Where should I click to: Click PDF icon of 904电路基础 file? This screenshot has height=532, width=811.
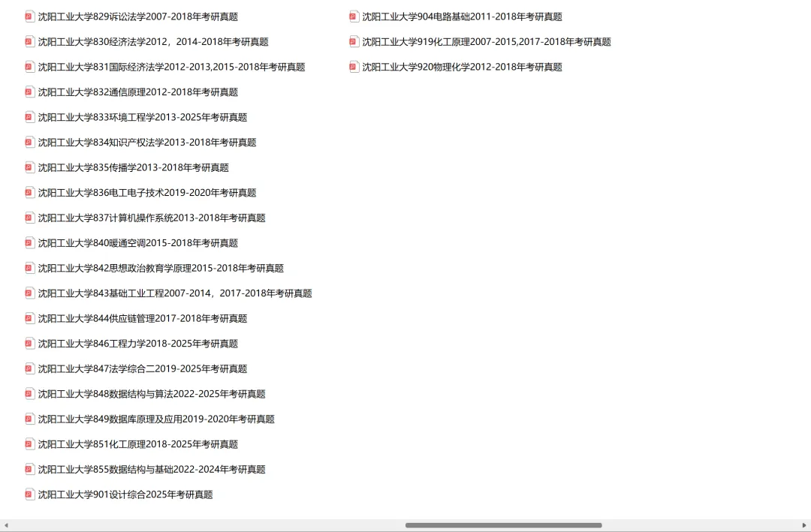354,17
